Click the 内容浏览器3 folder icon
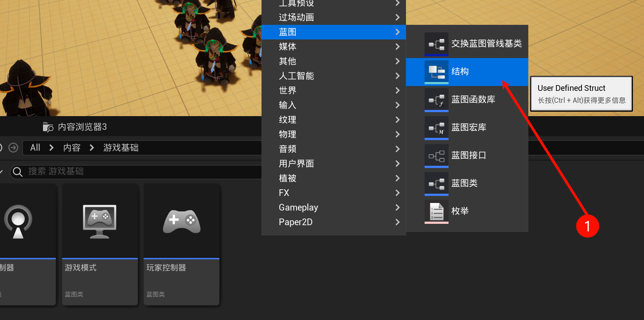Screen dimensions: 644x320 click(48, 127)
